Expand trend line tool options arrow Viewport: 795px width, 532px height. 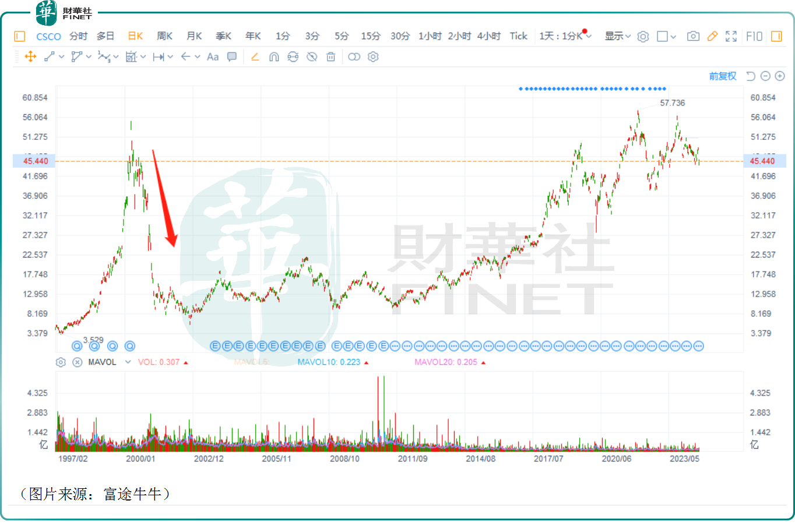61,57
